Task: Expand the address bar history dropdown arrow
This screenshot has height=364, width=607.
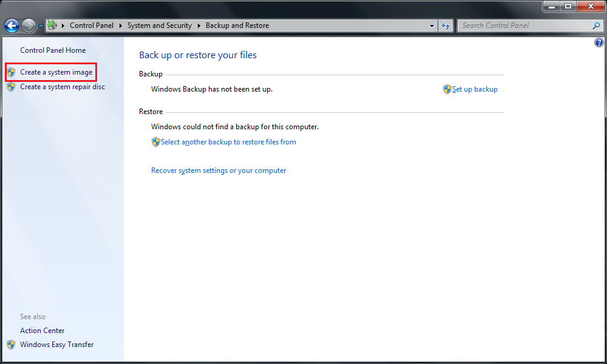Action: [x=432, y=25]
